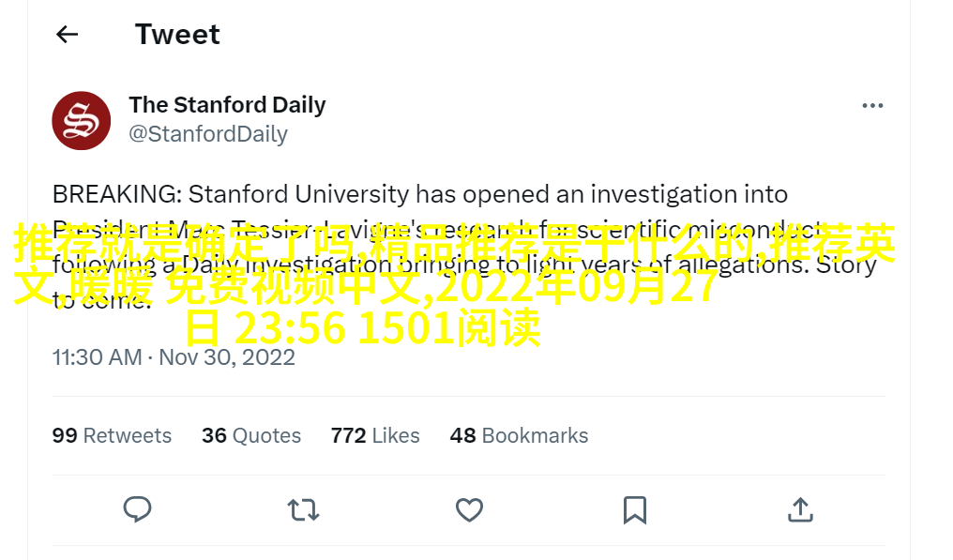Open the three-dot more options menu
This screenshot has height=560, width=953.
(x=872, y=106)
